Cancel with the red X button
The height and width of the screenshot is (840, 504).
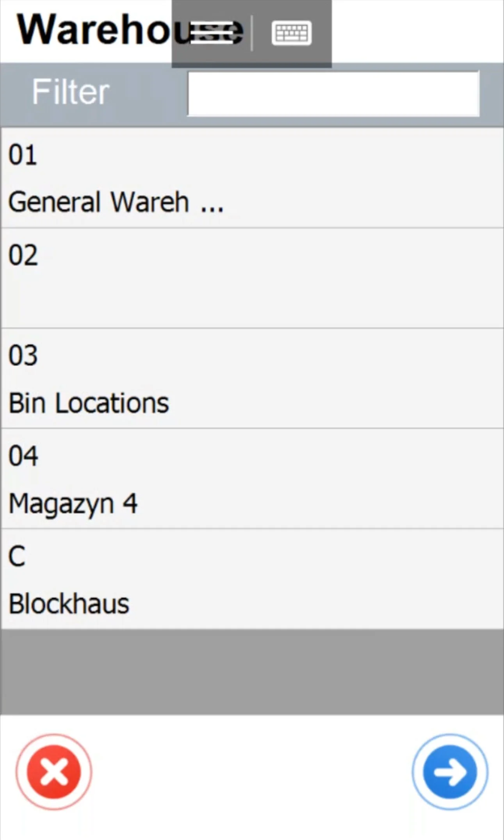tap(54, 772)
